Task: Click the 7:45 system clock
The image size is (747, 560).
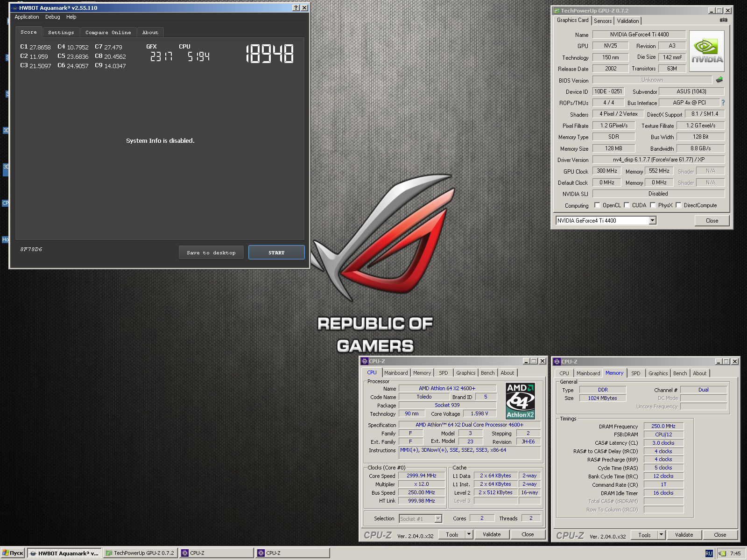Action: click(735, 553)
